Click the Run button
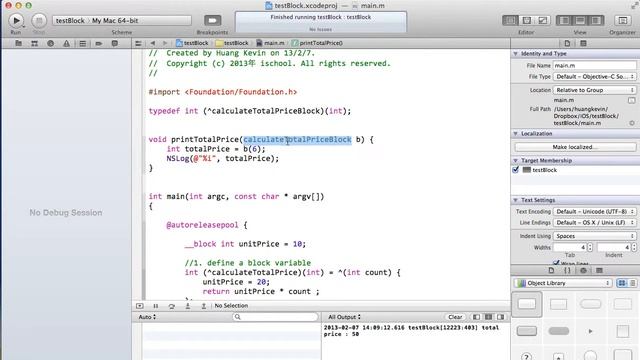The height and width of the screenshot is (360, 640). pyautogui.click(x=16, y=20)
